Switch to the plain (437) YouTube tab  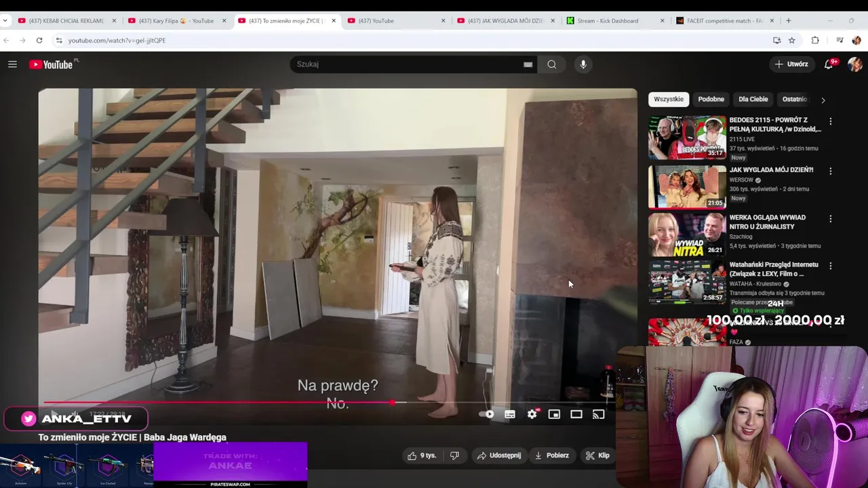click(397, 21)
